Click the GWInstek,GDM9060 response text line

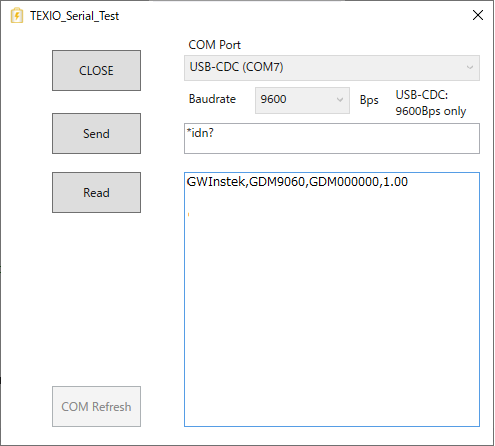(x=297, y=182)
